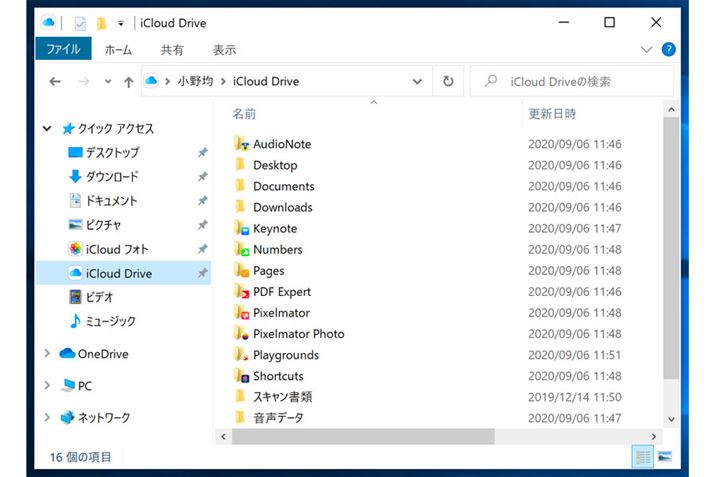The image size is (715, 477).
Task: Open the Keynote folder icon
Action: pos(241,229)
